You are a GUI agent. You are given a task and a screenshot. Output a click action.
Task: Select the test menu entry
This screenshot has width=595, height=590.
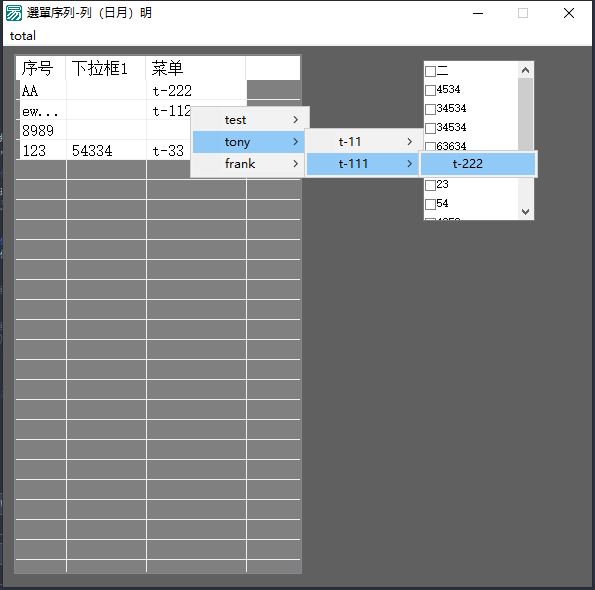(x=250, y=120)
